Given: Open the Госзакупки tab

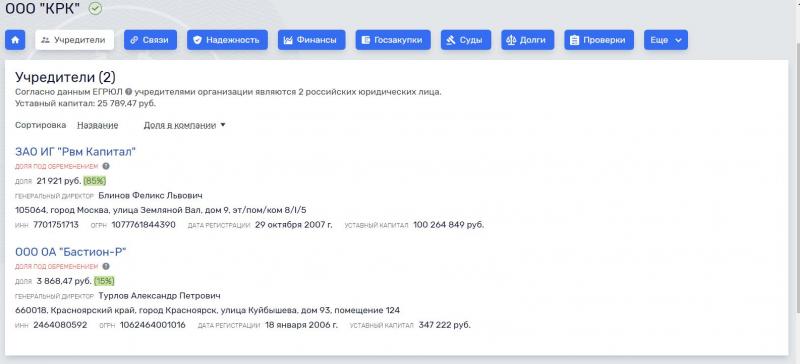Looking at the screenshot, I should [393, 40].
